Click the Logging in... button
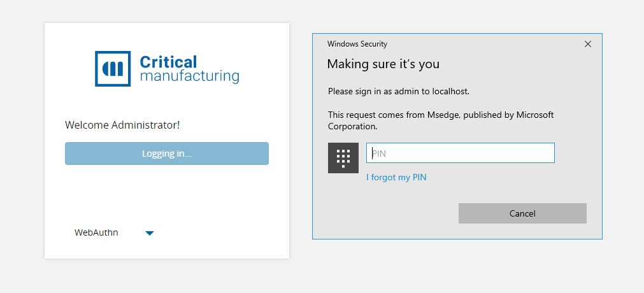The image size is (644, 293). (167, 154)
